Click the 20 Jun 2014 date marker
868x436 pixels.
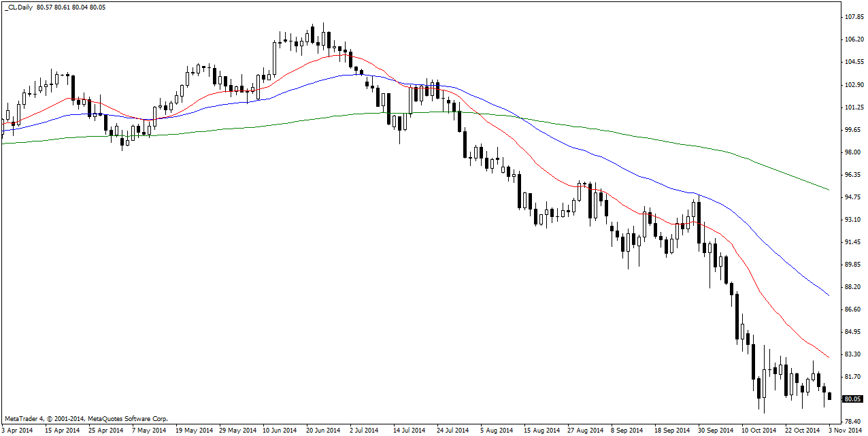pos(323,431)
